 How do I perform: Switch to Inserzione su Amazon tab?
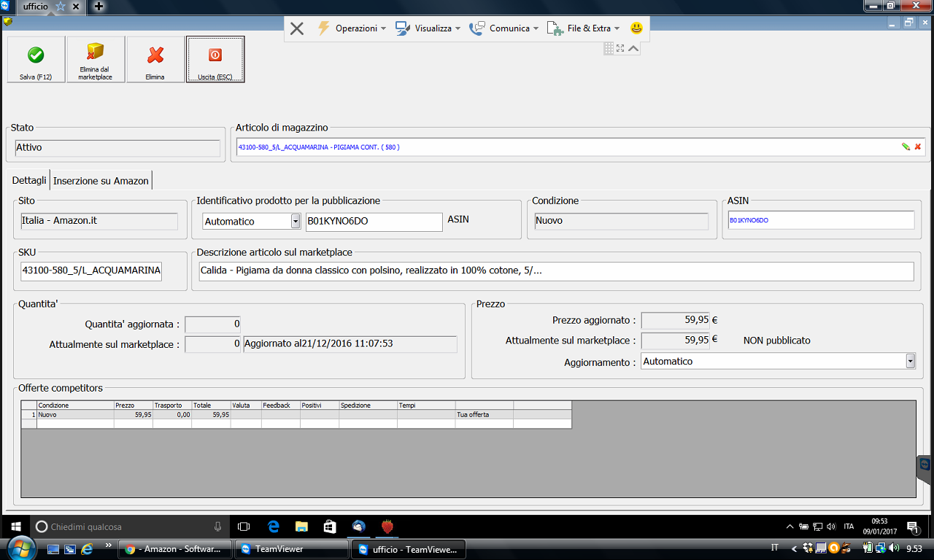101,181
